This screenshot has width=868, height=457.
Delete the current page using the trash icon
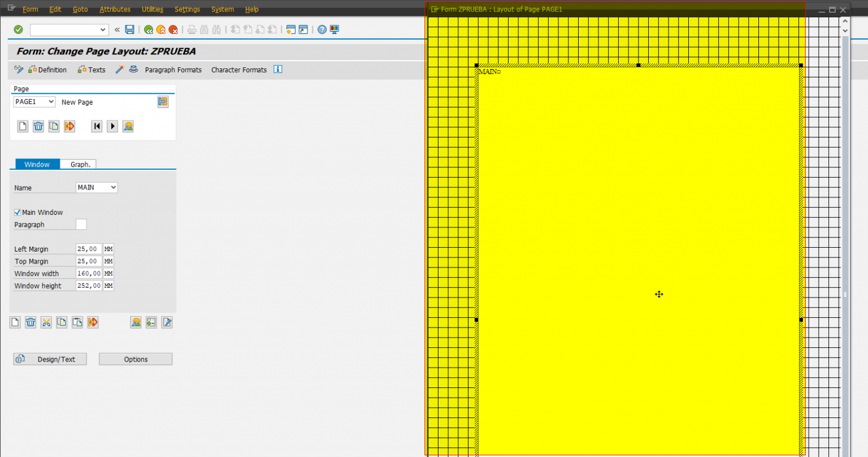(38, 126)
